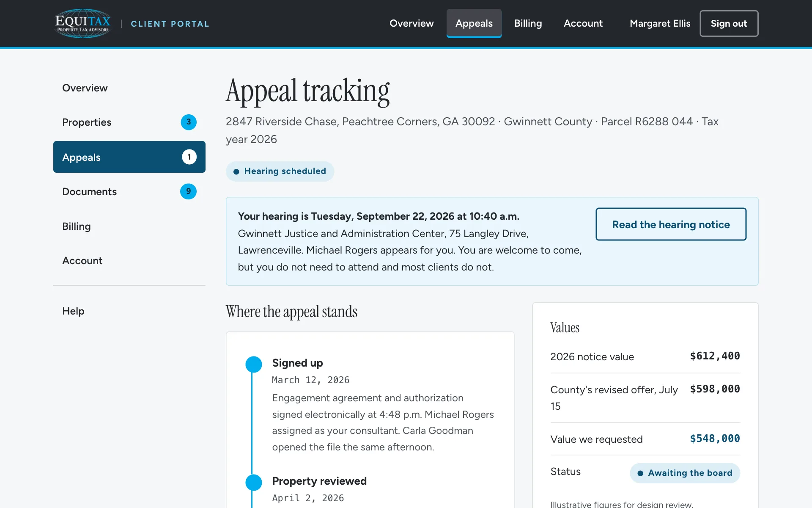The width and height of the screenshot is (812, 508).
Task: Click the March 12, 2026 date
Action: point(311,380)
